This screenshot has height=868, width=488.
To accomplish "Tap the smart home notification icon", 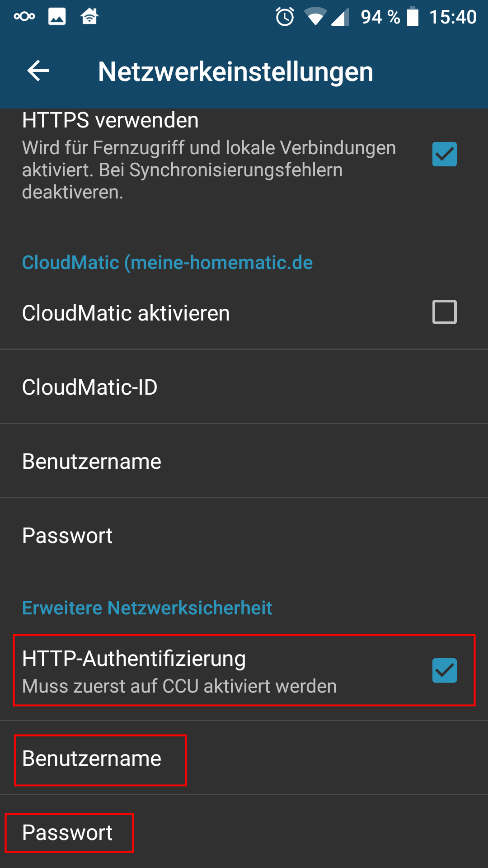I will pos(89,17).
